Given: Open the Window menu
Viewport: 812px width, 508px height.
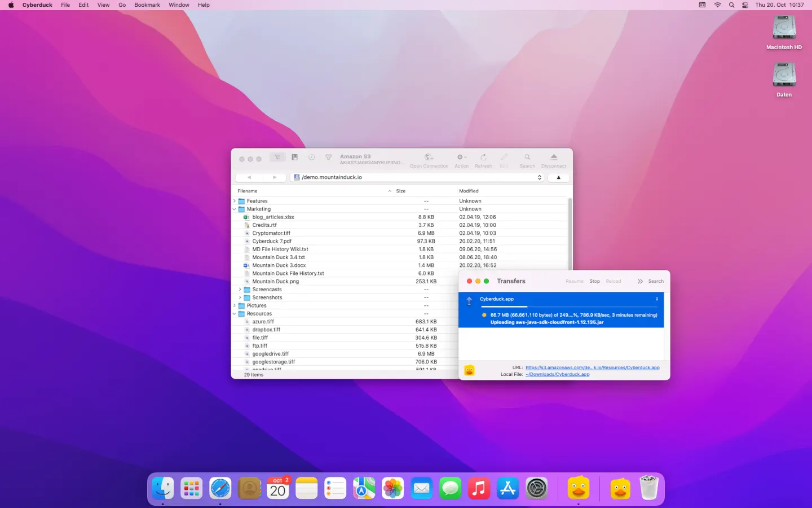Looking at the screenshot, I should (x=179, y=5).
